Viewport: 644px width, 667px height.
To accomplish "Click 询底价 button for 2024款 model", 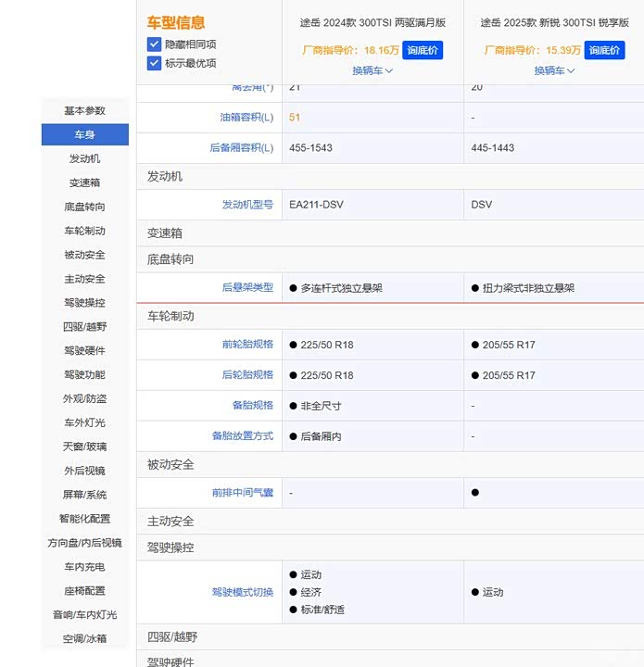I will [x=423, y=50].
